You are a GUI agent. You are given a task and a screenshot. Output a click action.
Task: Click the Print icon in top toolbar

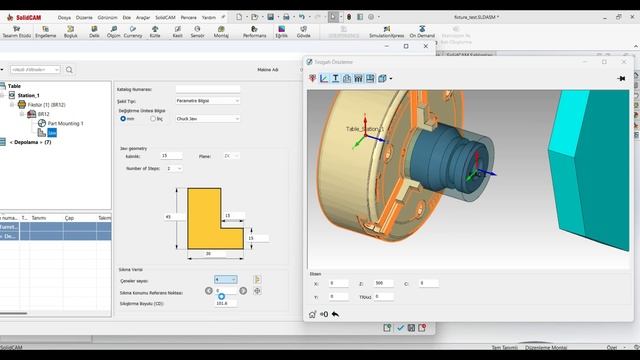pyautogui.click(x=286, y=17)
